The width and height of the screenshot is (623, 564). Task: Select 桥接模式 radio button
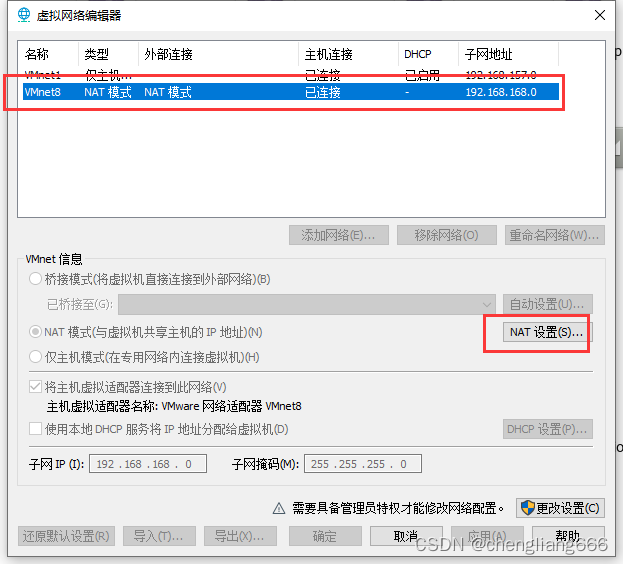(x=35, y=279)
